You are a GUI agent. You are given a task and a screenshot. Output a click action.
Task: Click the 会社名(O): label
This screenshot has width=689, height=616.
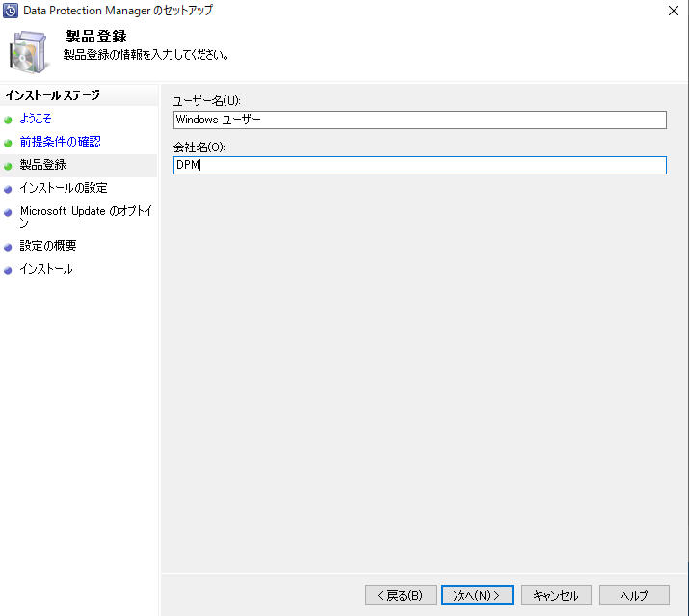pyautogui.click(x=199, y=147)
